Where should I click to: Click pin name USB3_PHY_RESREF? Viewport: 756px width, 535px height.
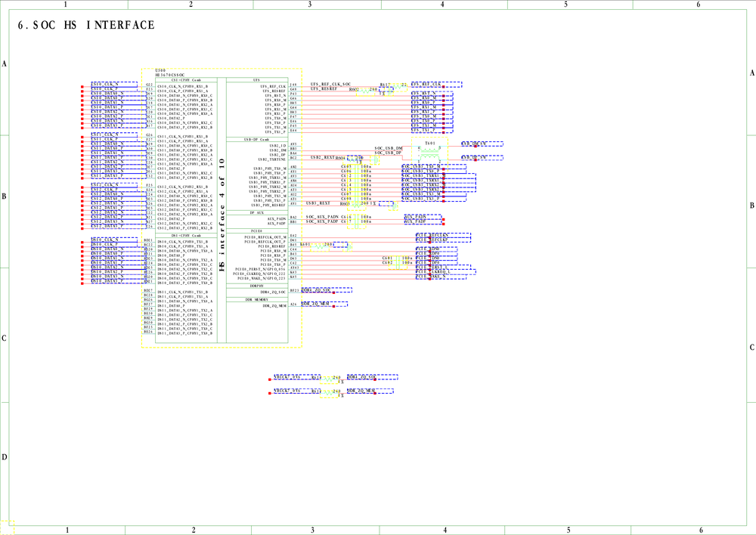point(270,206)
